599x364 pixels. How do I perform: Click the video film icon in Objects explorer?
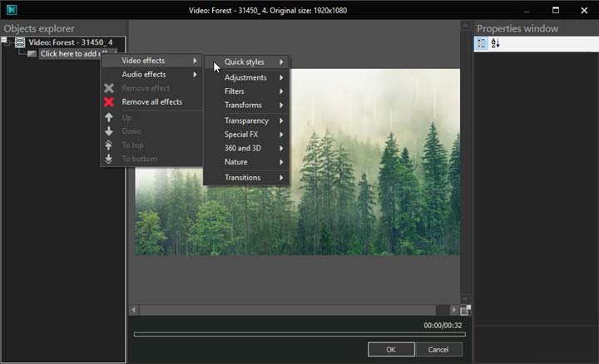pyautogui.click(x=20, y=42)
